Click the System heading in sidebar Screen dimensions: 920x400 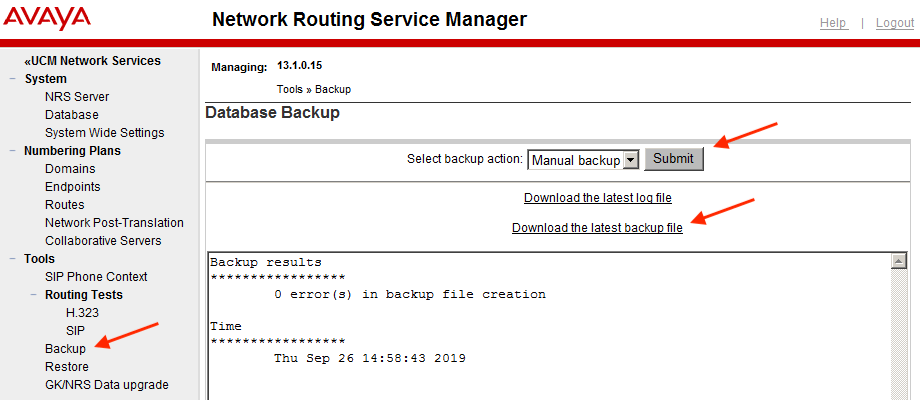click(x=46, y=79)
